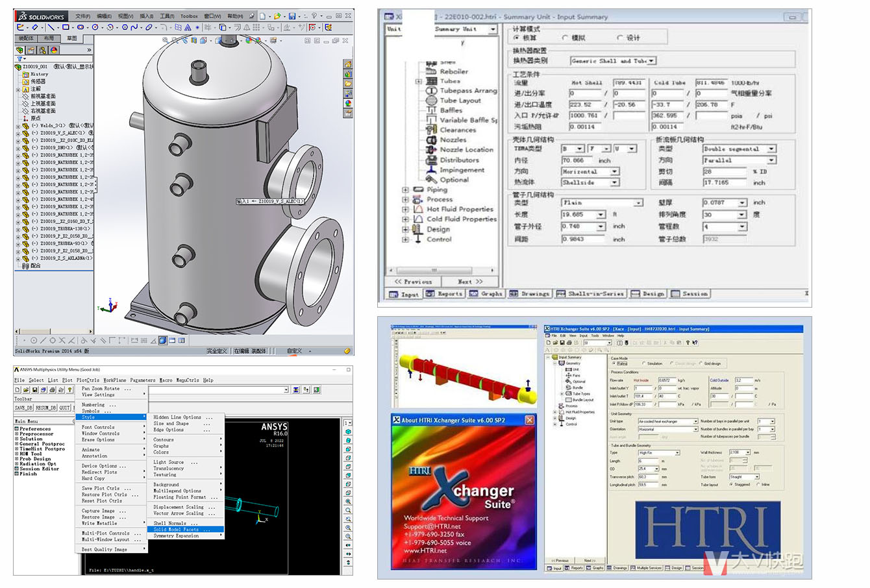This screenshot has height=588, width=870.
Task: Click the SolidWorks save icon
Action: coord(292,16)
